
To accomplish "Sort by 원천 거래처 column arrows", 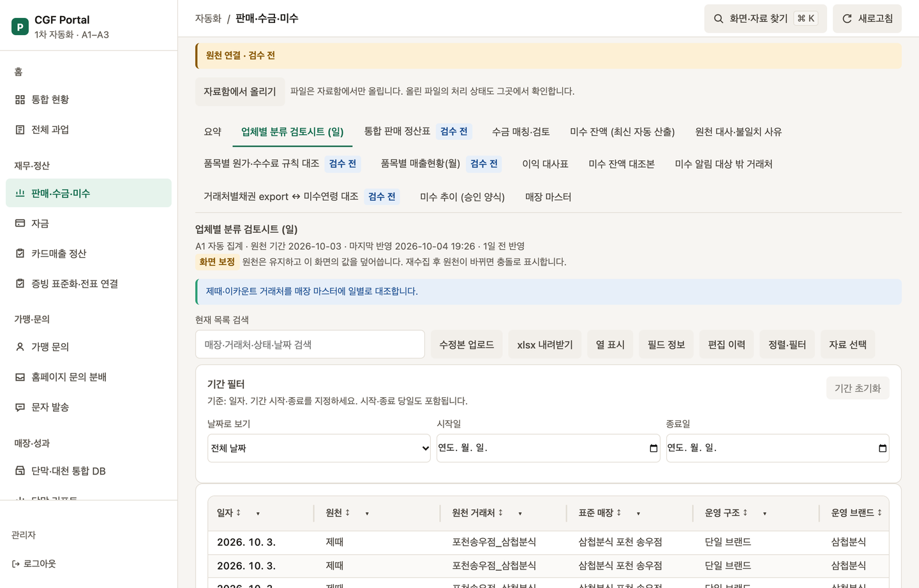I will pyautogui.click(x=500, y=513).
